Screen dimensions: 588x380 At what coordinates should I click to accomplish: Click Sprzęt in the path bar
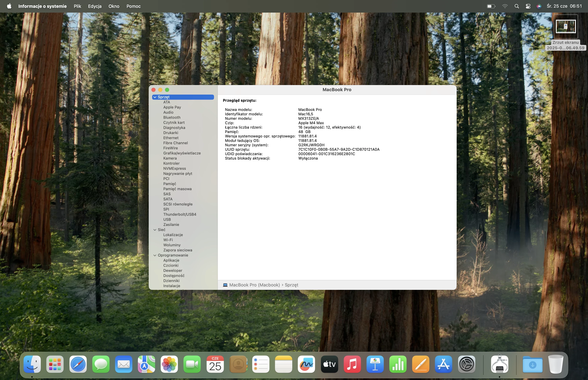click(x=291, y=285)
